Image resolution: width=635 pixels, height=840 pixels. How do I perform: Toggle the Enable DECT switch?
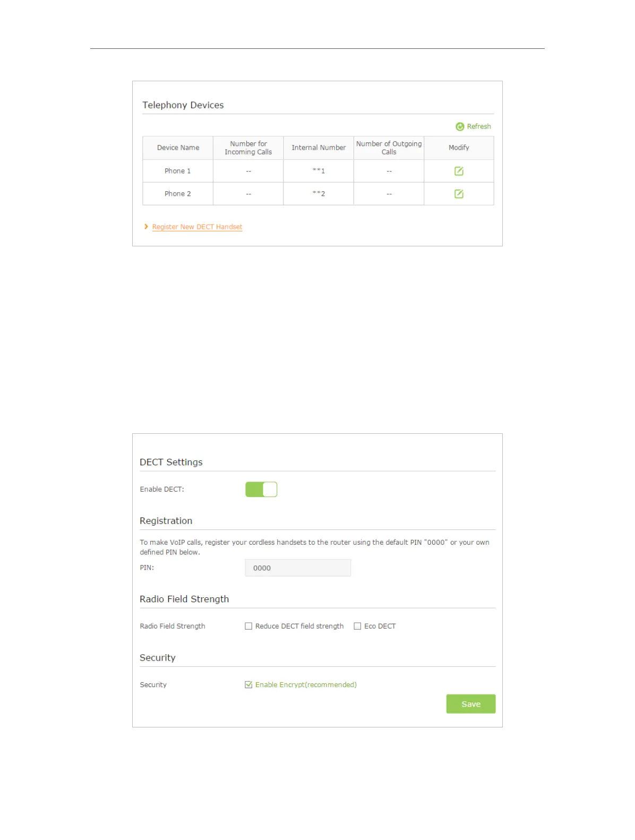point(261,489)
